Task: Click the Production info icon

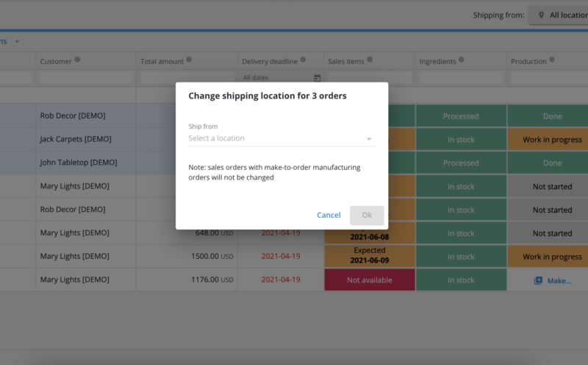Action: (x=552, y=60)
